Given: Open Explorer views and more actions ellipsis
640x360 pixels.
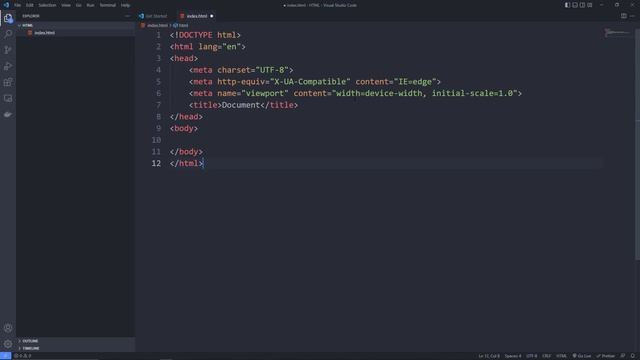Looking at the screenshot, I should click(128, 16).
